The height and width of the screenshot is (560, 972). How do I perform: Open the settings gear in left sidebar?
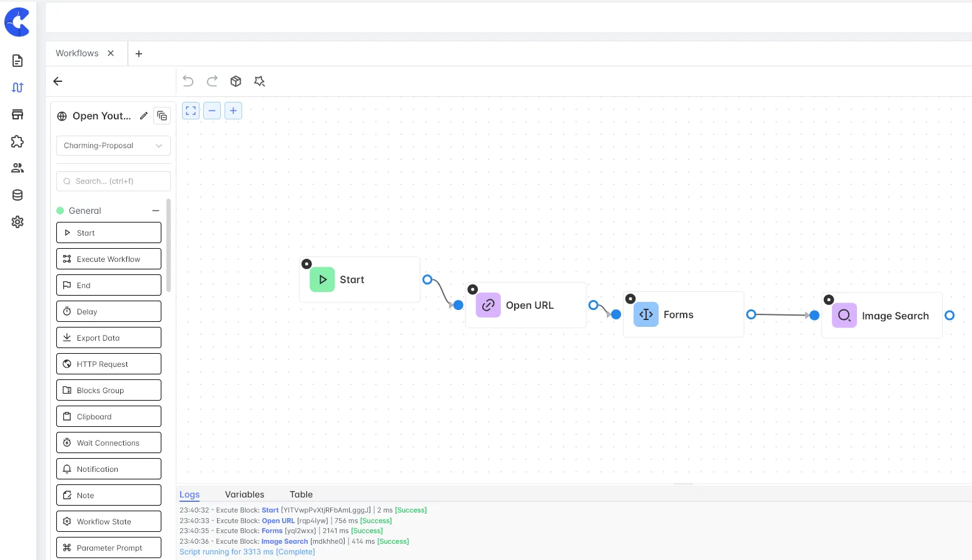click(18, 222)
